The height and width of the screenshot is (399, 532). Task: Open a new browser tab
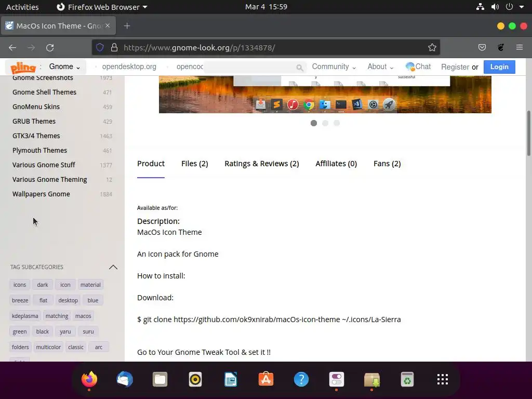[127, 26]
